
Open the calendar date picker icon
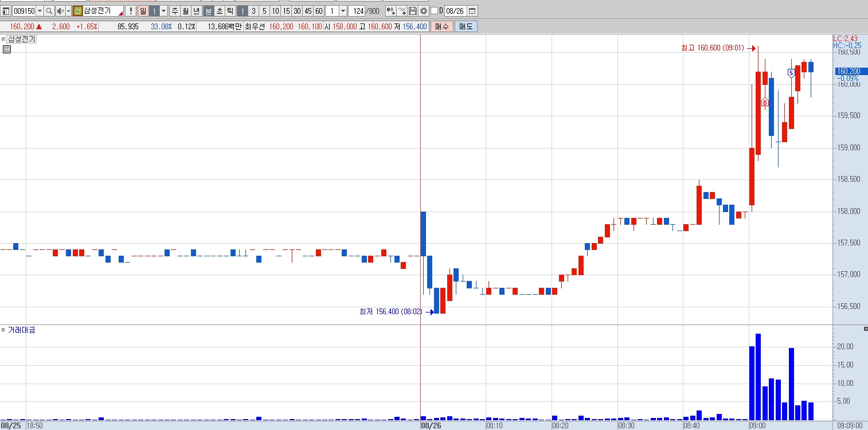[472, 11]
